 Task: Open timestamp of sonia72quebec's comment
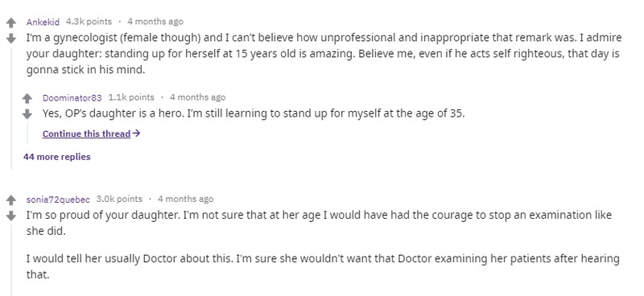tap(186, 199)
